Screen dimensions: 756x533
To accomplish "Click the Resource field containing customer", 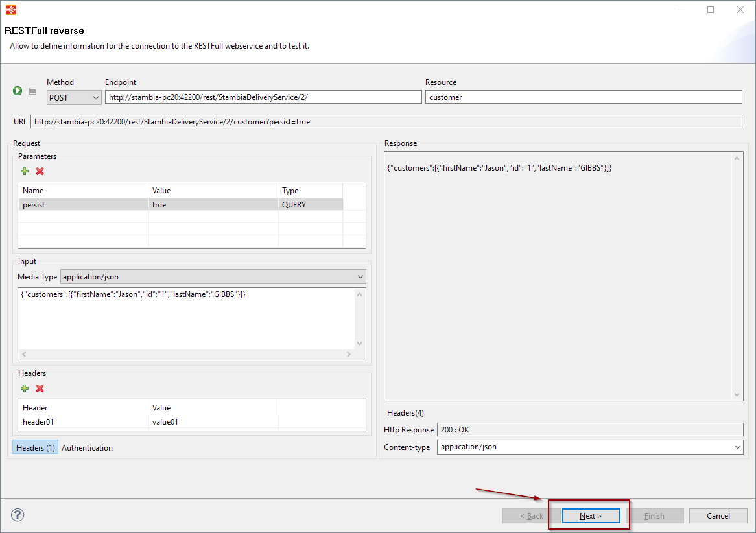I will 583,97.
